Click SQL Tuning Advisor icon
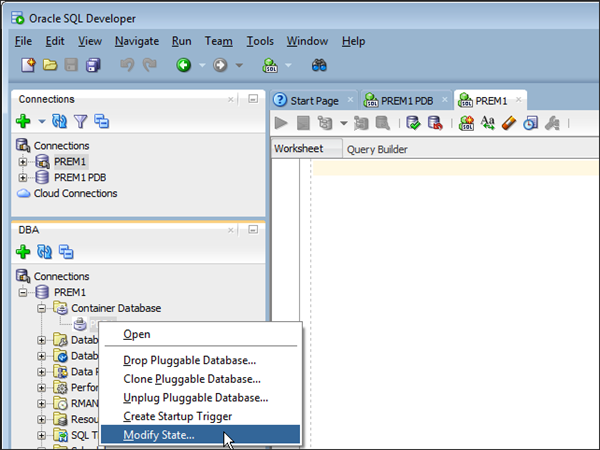600x450 pixels. coord(383,123)
